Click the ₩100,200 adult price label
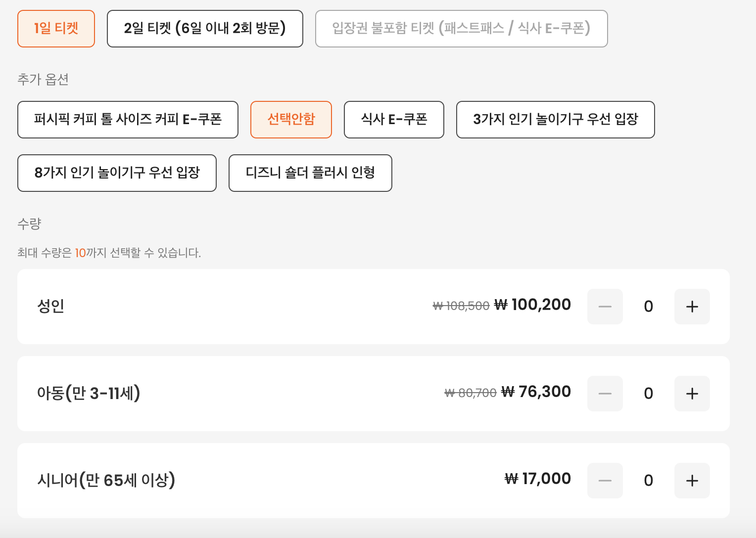The width and height of the screenshot is (756, 538). click(533, 305)
